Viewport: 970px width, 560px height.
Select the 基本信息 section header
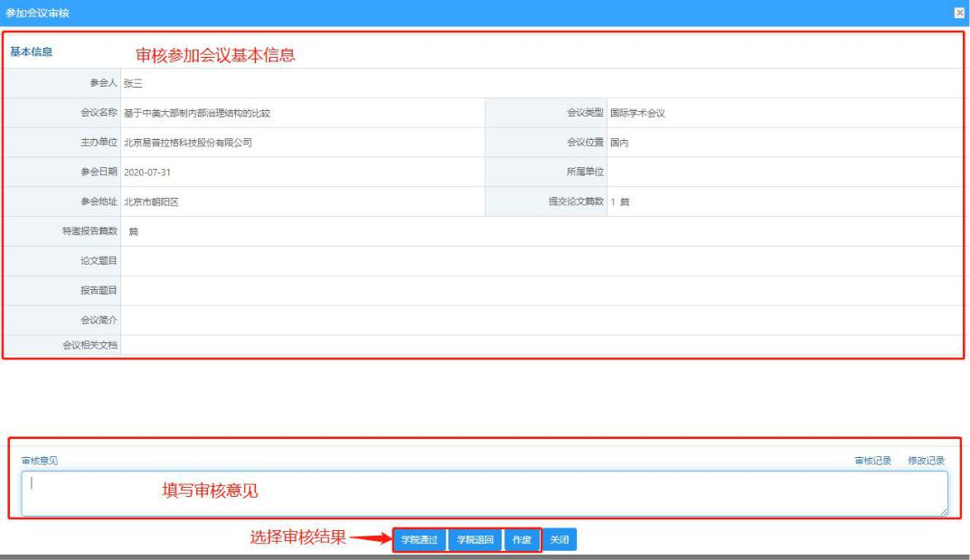(x=31, y=51)
